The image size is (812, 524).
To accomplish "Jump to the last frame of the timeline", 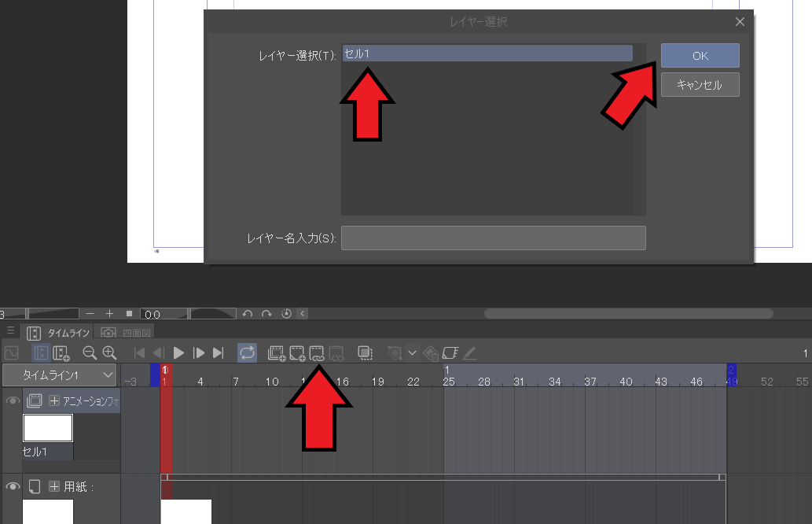I will click(x=219, y=353).
